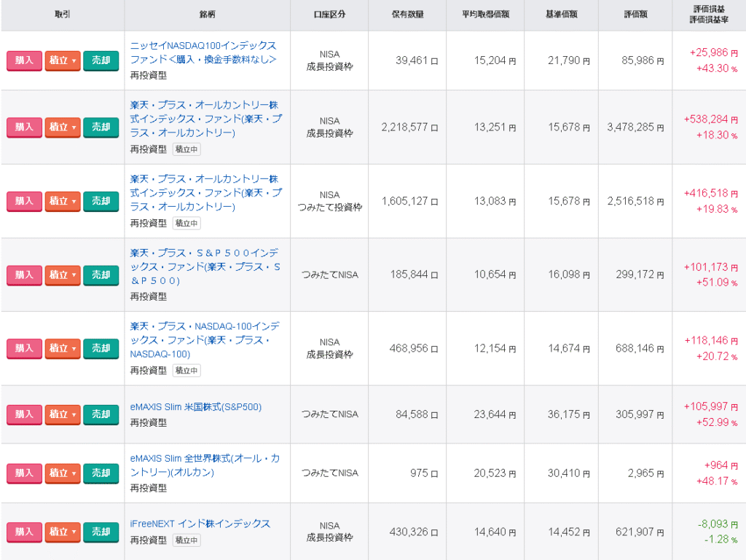Click 売却 for 楽天・プラス・S&P500 fund
This screenshot has height=560, width=746.
coord(101,275)
